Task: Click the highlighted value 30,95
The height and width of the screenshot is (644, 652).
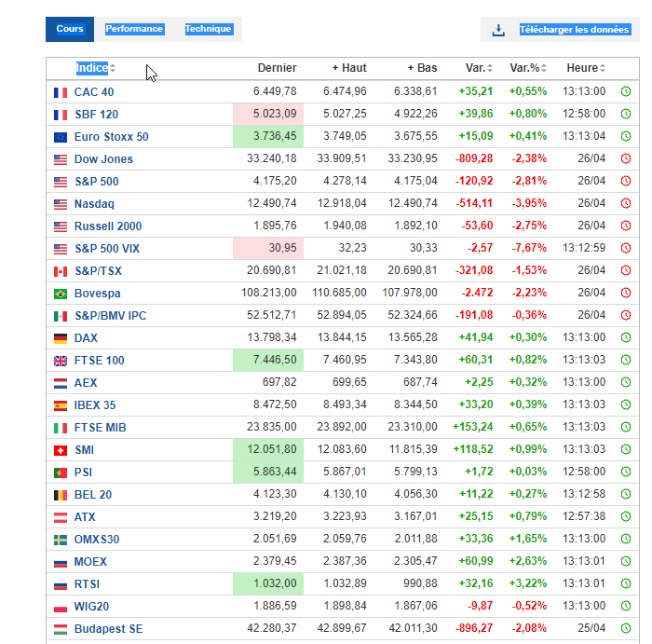Action: tap(282, 248)
